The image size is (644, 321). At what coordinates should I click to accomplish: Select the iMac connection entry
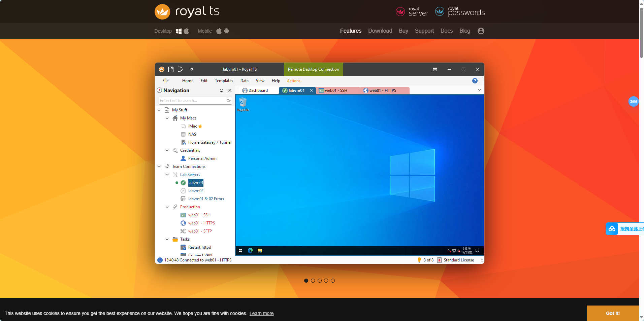[x=193, y=126]
